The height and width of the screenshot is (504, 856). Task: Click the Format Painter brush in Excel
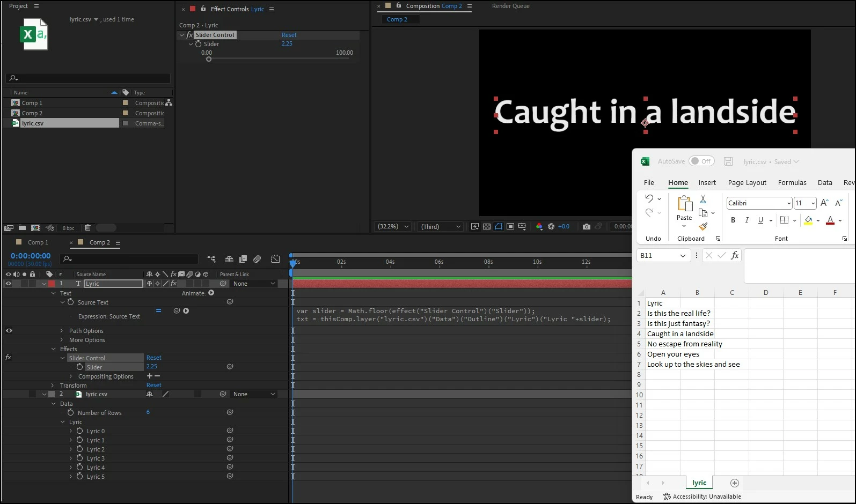tap(703, 227)
